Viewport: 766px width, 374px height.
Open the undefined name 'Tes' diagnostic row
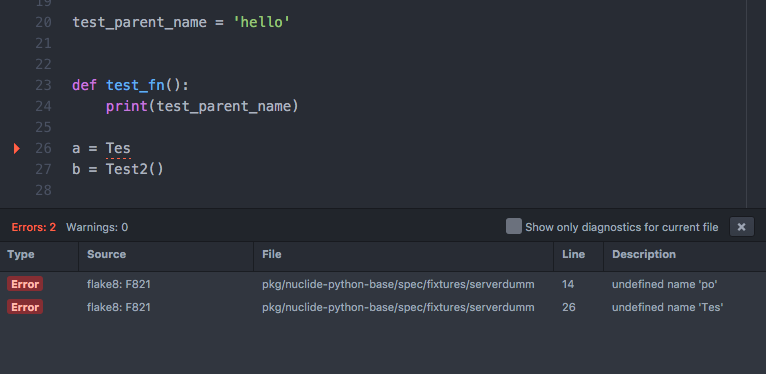point(383,307)
